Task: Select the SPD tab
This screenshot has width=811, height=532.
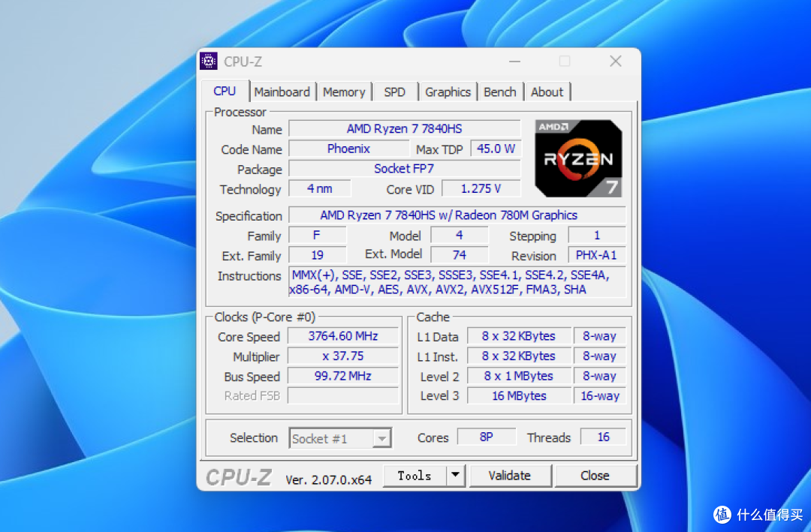Action: click(395, 92)
